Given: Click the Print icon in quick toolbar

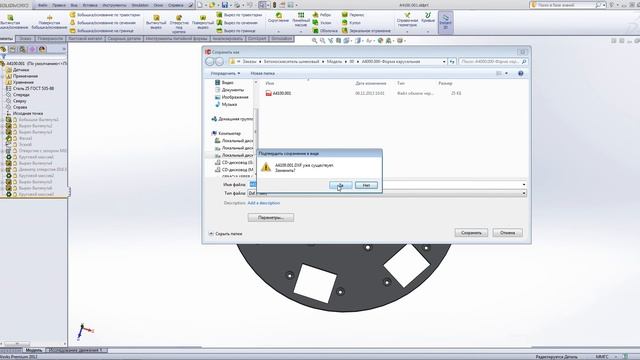Looking at the screenshot, I should click(x=237, y=5).
